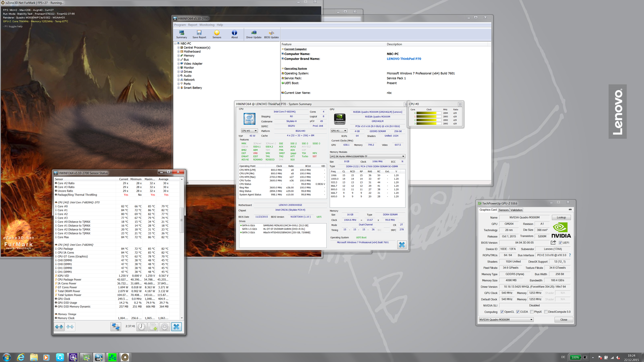Expand Video Adapter tree node
The height and width of the screenshot is (362, 644).
(x=178, y=64)
